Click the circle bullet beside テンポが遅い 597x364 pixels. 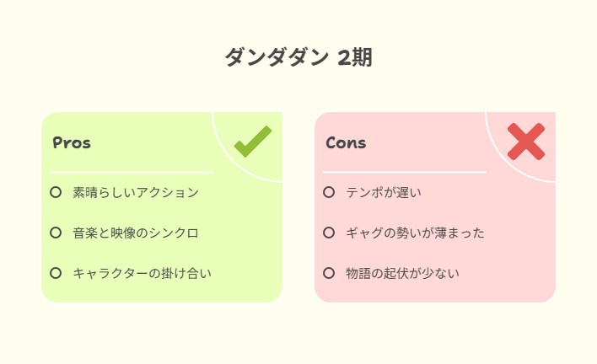(329, 192)
